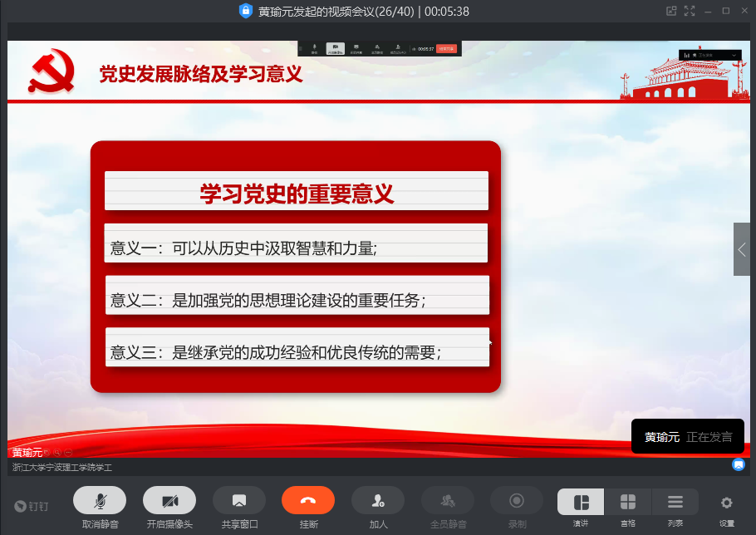Open pop-out window icon in title bar
Image resolution: width=756 pixels, height=535 pixels.
[x=671, y=11]
